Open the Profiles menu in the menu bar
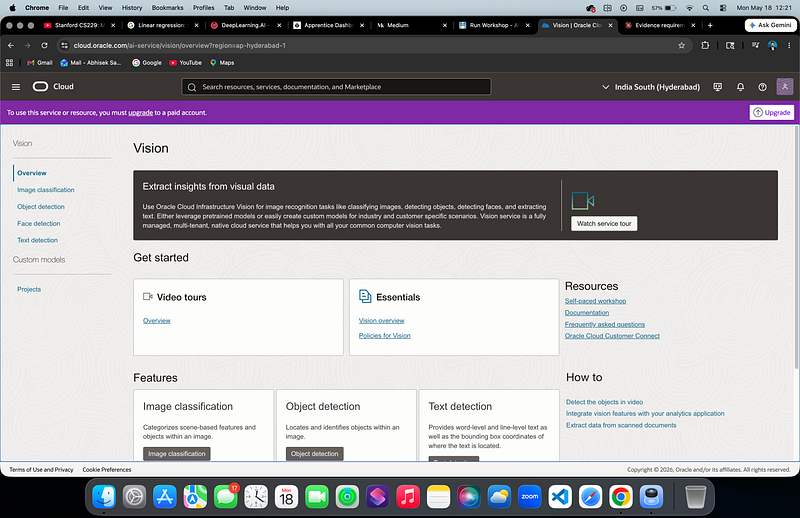This screenshot has height=518, width=800. 204,8
